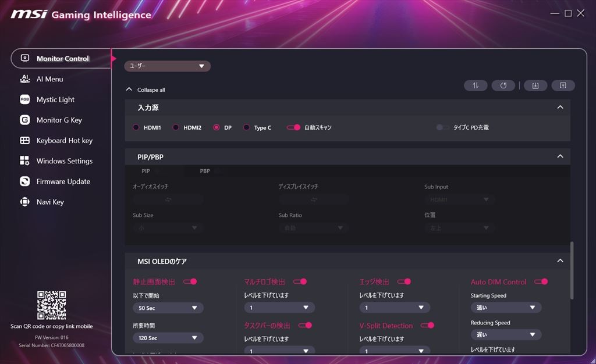Click the FW Version: 016 text
This screenshot has width=596, height=364.
51,337
